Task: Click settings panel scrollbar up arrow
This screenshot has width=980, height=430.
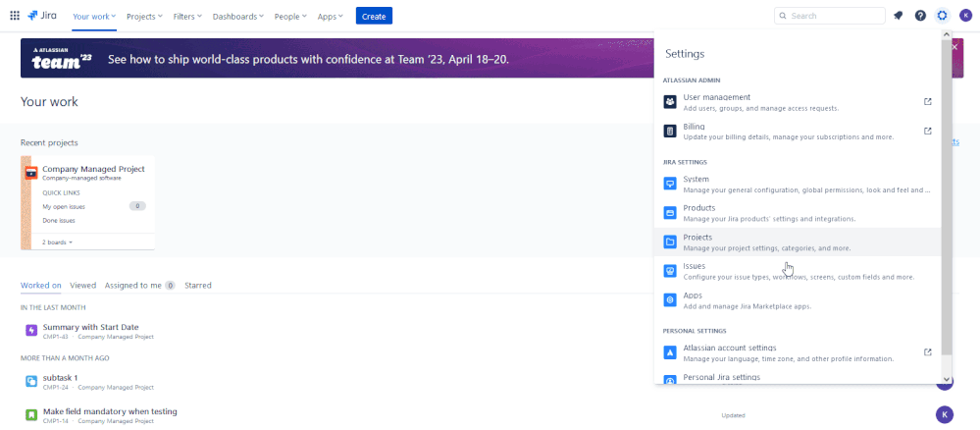Action: pos(947,34)
